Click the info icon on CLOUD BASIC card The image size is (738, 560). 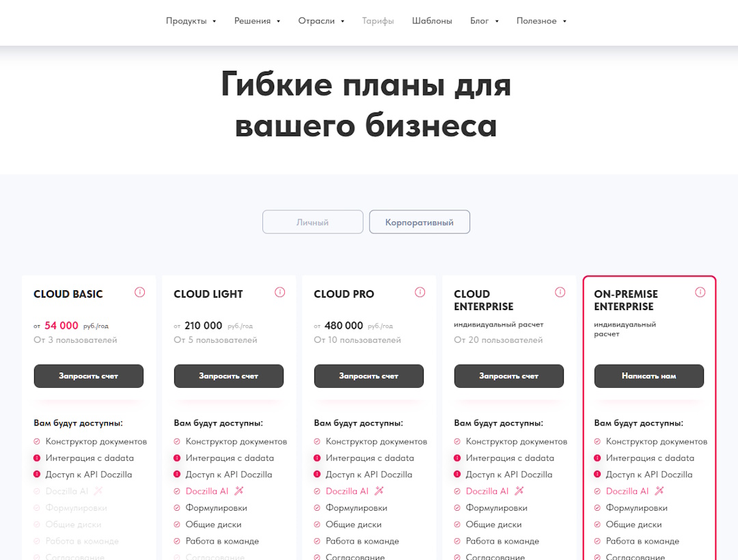pos(139,292)
